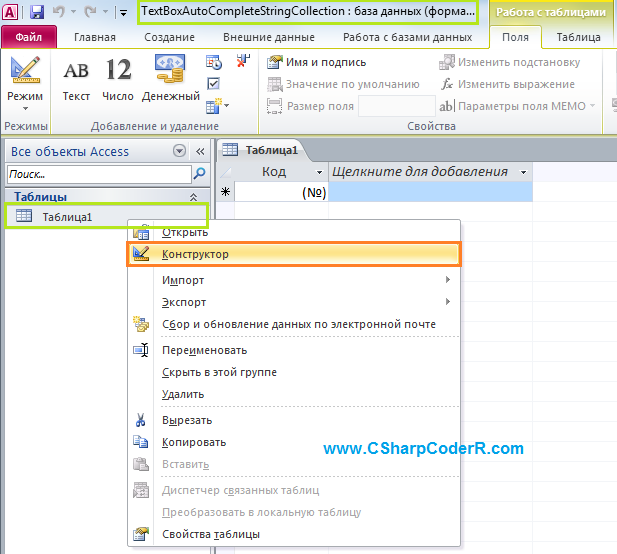Click Значение по умолчанию button

tap(343, 84)
